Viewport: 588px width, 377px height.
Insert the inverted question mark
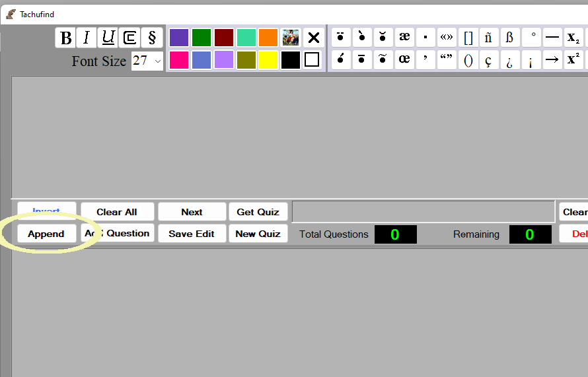click(509, 60)
